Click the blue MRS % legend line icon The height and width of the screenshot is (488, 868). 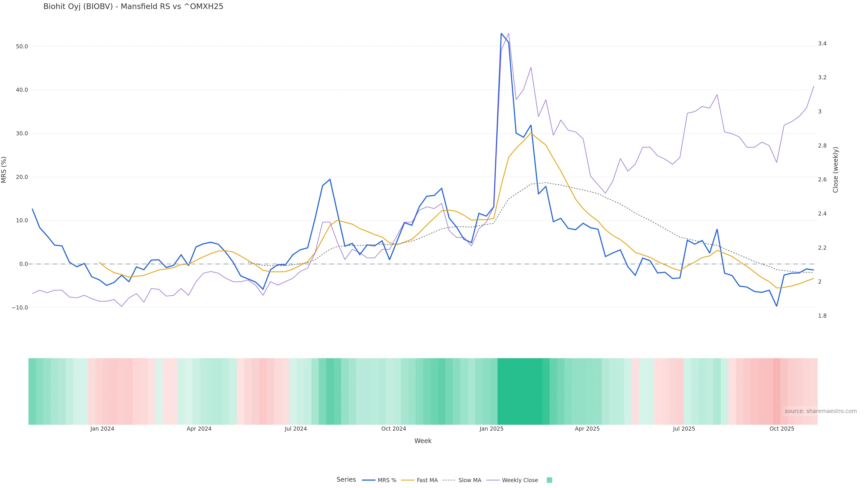(x=369, y=480)
